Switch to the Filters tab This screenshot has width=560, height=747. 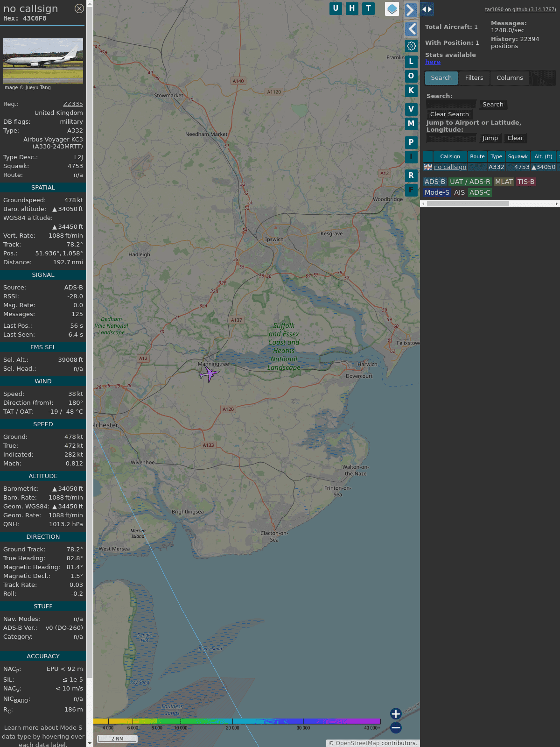click(474, 78)
